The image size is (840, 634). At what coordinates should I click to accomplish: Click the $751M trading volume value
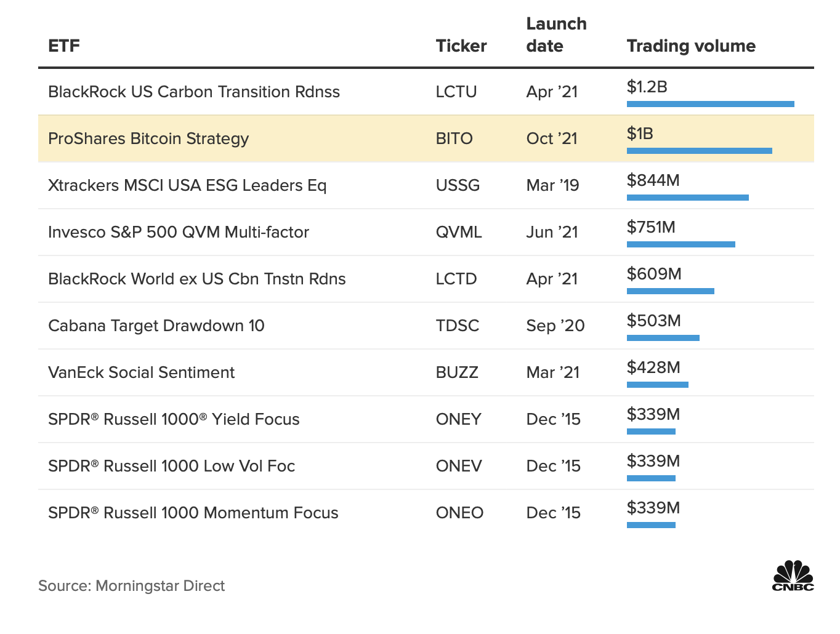point(651,227)
